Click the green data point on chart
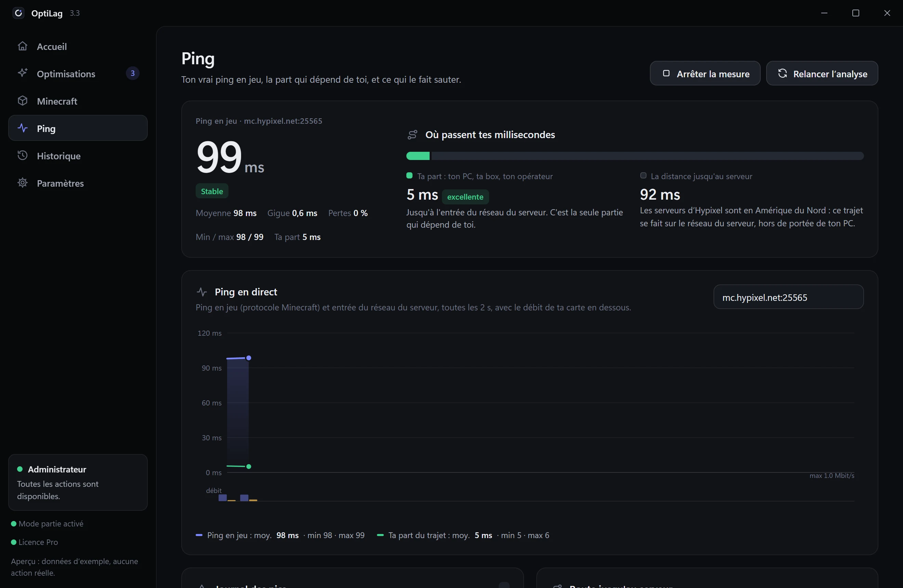Viewport: 903px width, 588px height. (249, 467)
